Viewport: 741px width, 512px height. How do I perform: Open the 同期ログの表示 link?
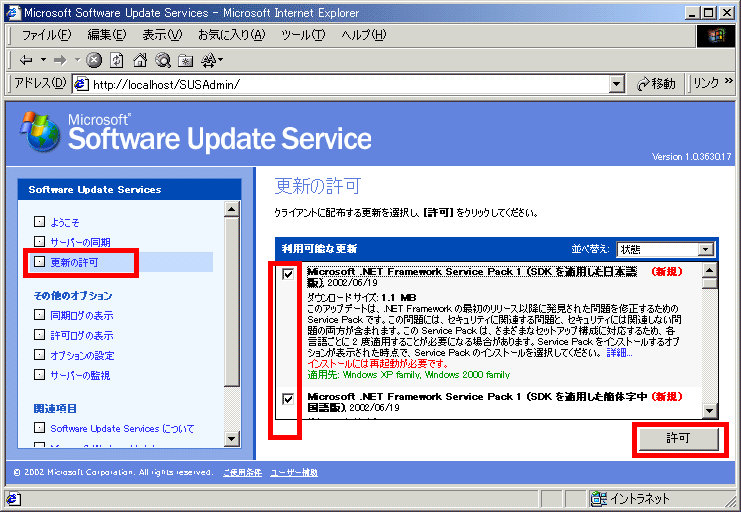pos(82,315)
